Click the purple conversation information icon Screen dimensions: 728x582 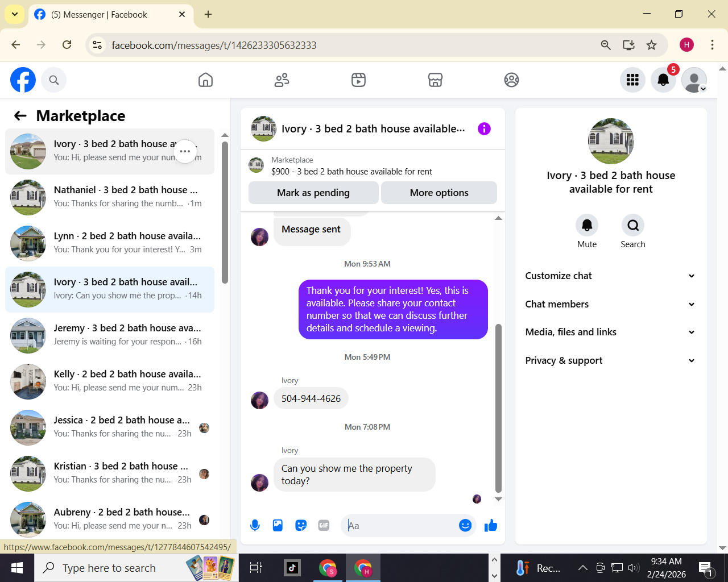click(484, 129)
